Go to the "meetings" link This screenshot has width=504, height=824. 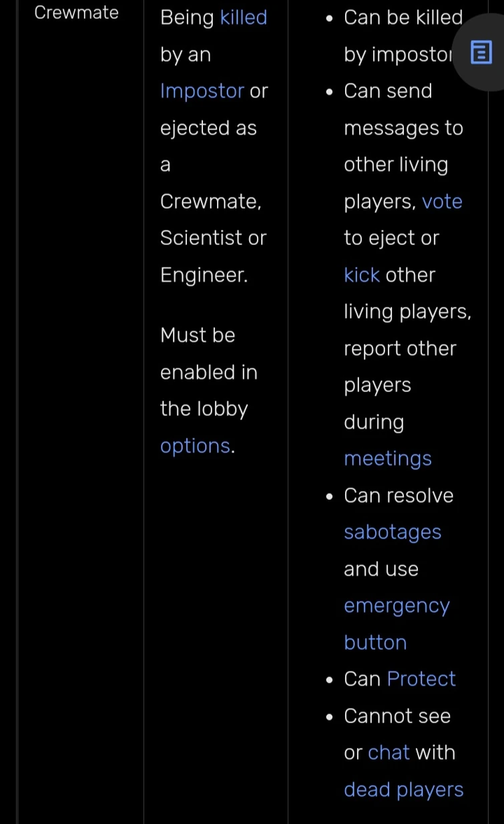[x=388, y=459]
